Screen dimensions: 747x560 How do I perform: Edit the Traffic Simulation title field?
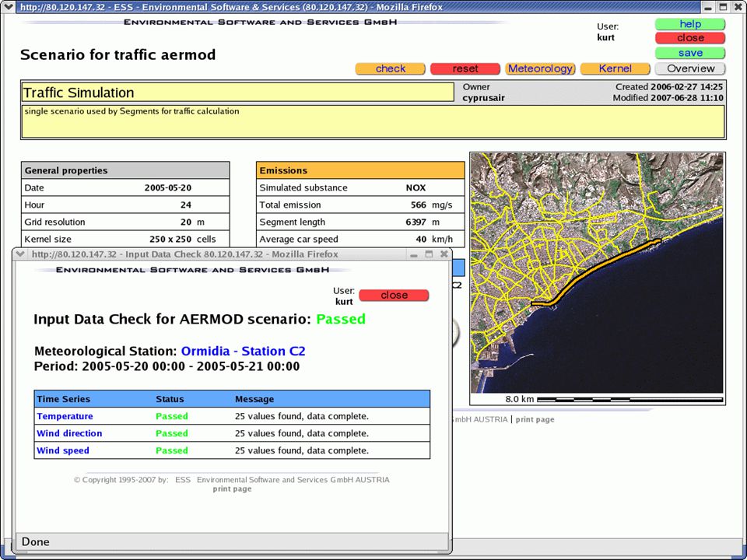[x=238, y=93]
